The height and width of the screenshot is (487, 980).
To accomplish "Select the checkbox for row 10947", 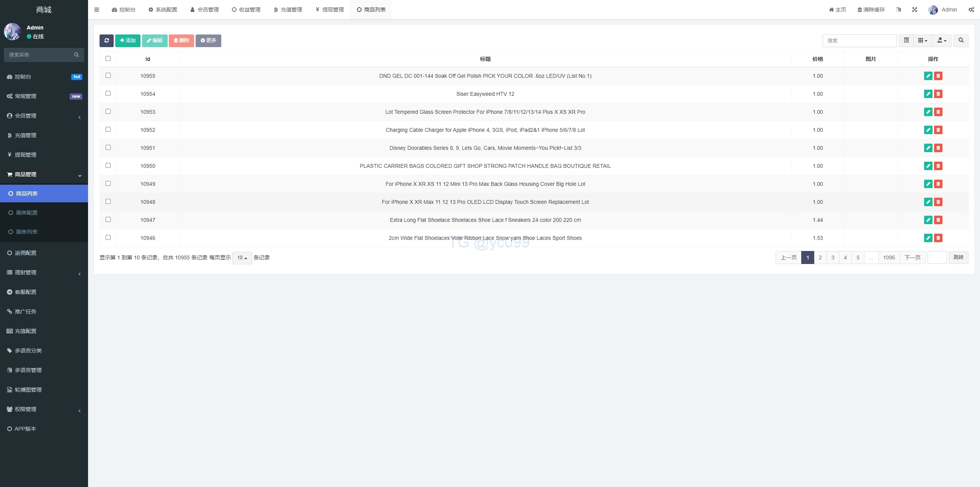I will point(108,220).
